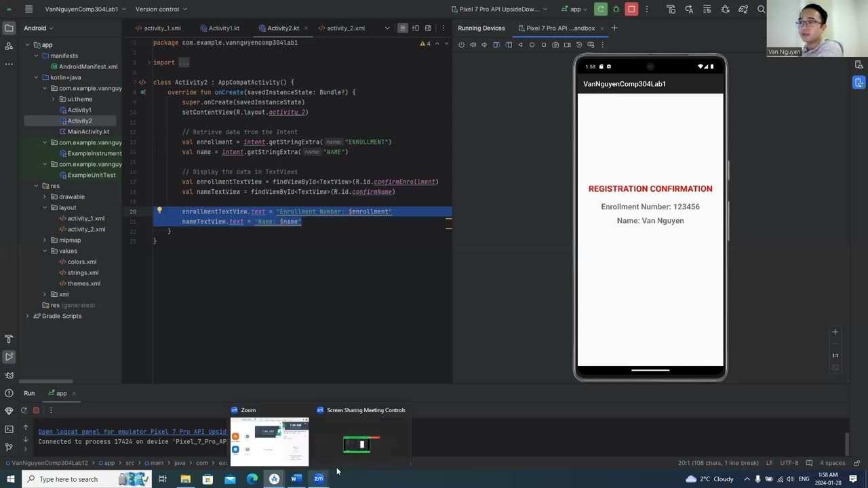
Task: Open Android Studio from Windows taskbar
Action: coord(274,479)
